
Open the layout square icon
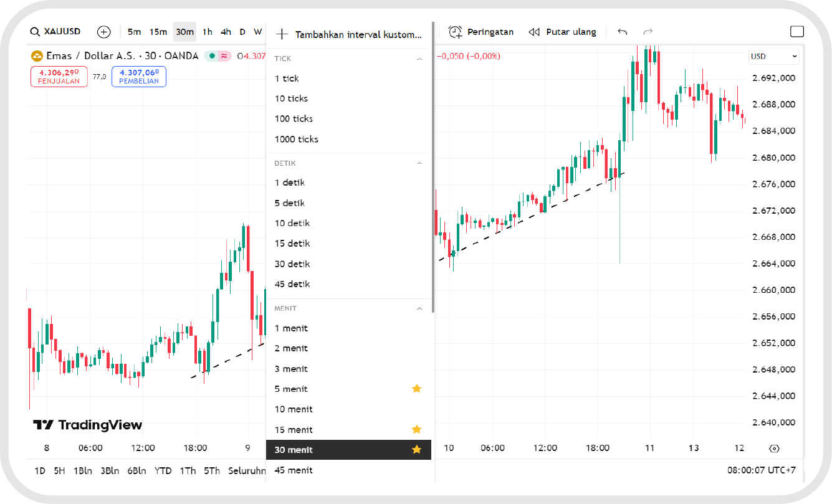(796, 32)
